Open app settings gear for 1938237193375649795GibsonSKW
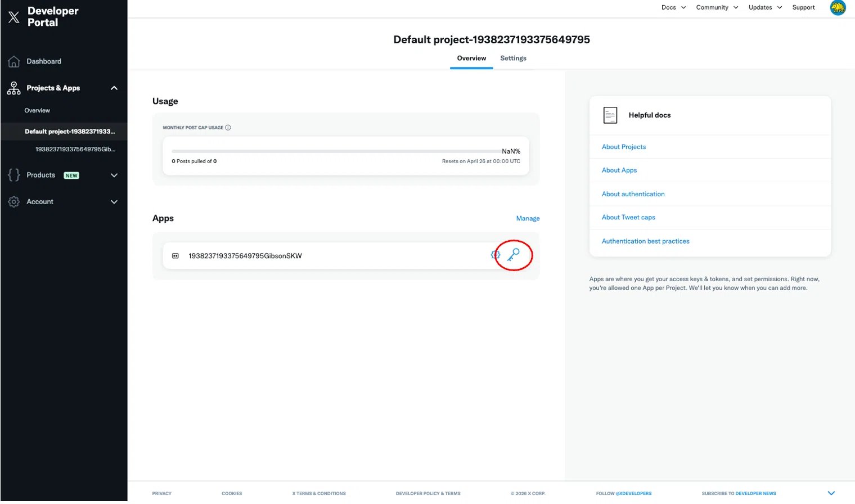 click(496, 255)
